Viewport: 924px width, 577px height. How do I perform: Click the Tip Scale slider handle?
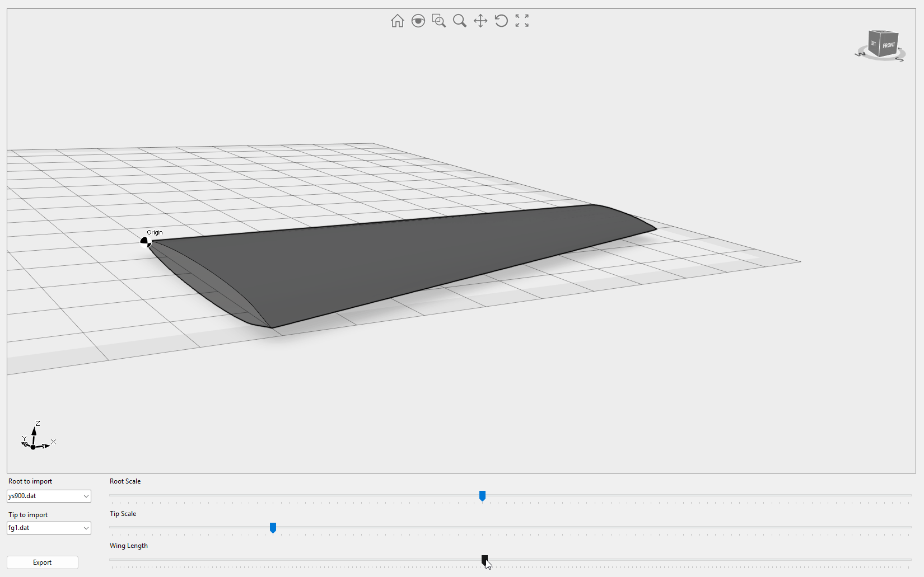pos(273,528)
